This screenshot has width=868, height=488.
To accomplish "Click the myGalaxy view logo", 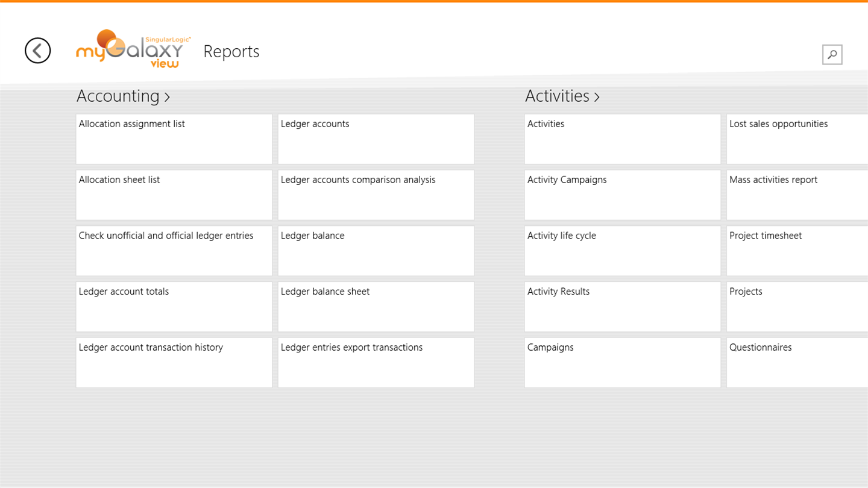I will pos(133,49).
